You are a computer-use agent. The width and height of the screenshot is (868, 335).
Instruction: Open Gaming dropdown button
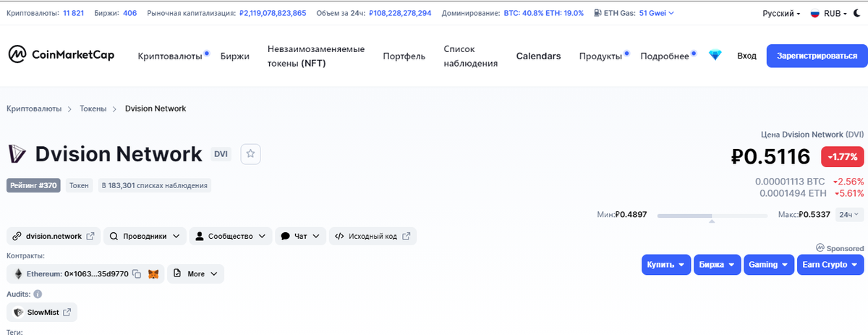coord(768,265)
